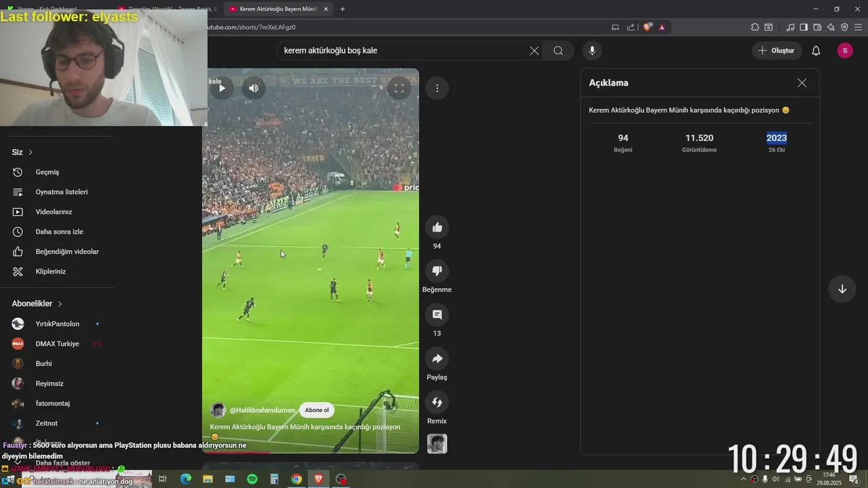Close the Açıklama description panel
The image size is (868, 488).
click(x=802, y=83)
